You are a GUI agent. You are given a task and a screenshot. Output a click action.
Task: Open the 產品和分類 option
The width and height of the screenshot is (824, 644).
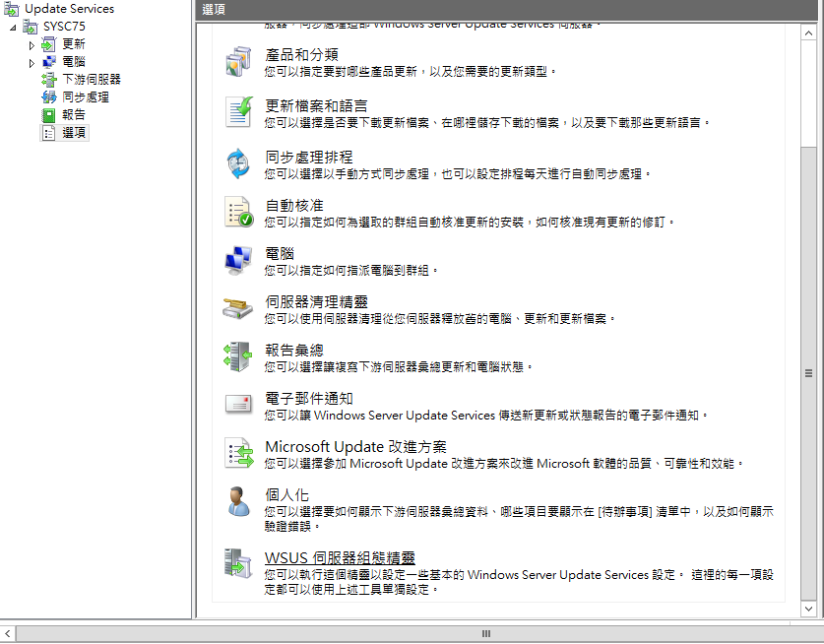pyautogui.click(x=301, y=55)
